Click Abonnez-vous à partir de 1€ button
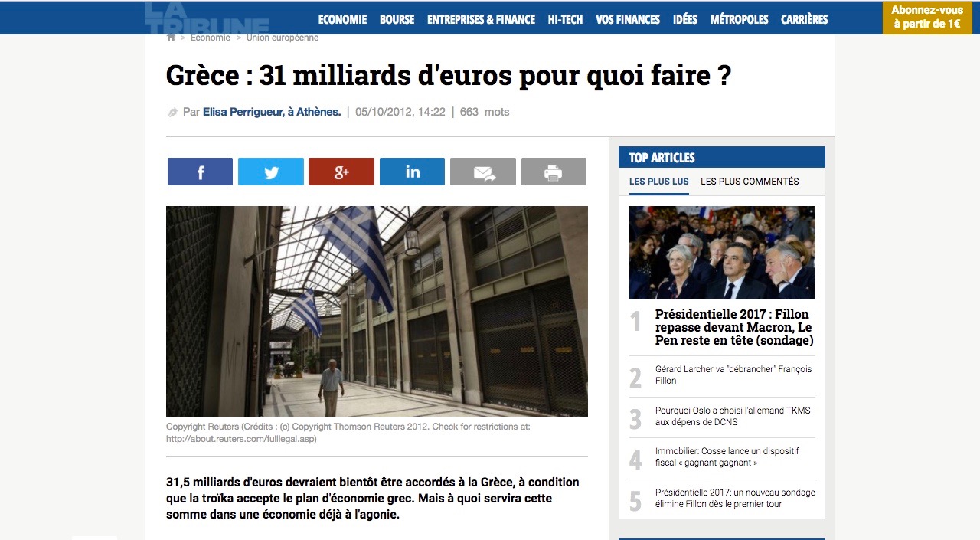The width and height of the screenshot is (980, 540). point(927,18)
